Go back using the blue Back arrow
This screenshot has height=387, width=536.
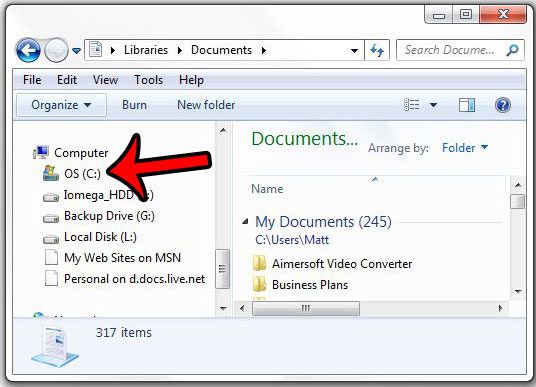tap(28, 50)
